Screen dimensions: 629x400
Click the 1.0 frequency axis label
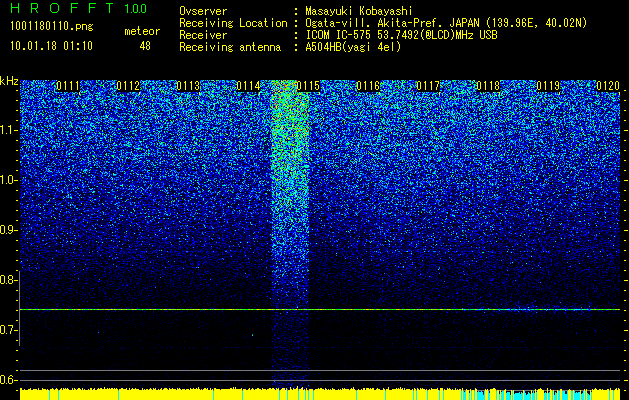9,180
